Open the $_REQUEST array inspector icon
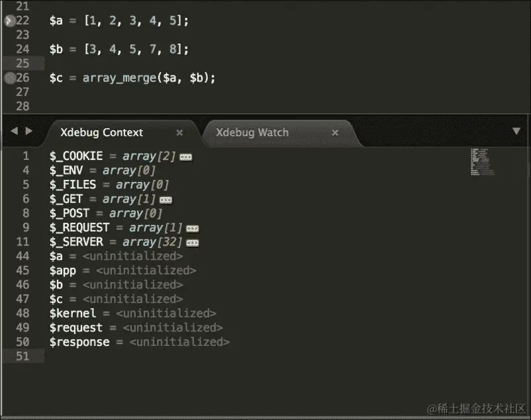 coord(191,227)
